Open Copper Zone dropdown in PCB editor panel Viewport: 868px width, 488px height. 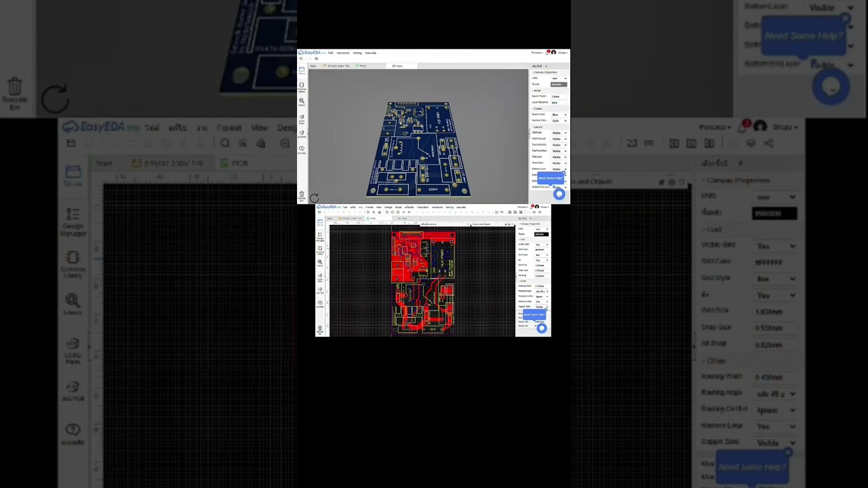tap(542, 306)
